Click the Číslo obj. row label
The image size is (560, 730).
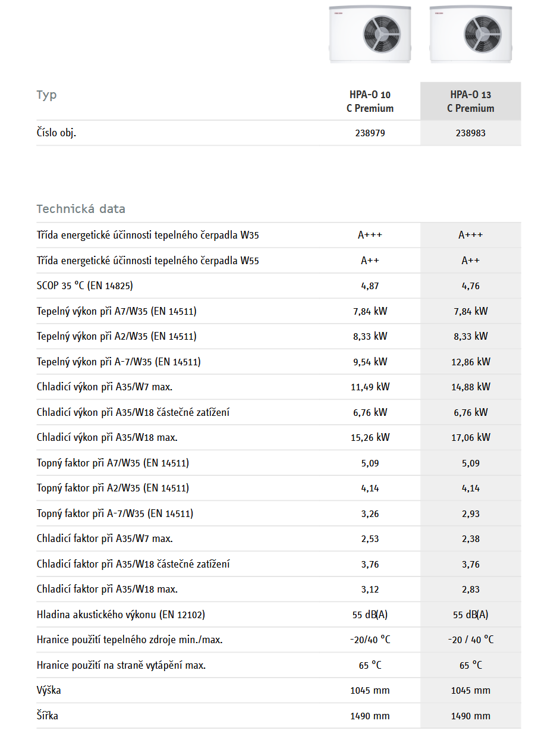pyautogui.click(x=56, y=133)
